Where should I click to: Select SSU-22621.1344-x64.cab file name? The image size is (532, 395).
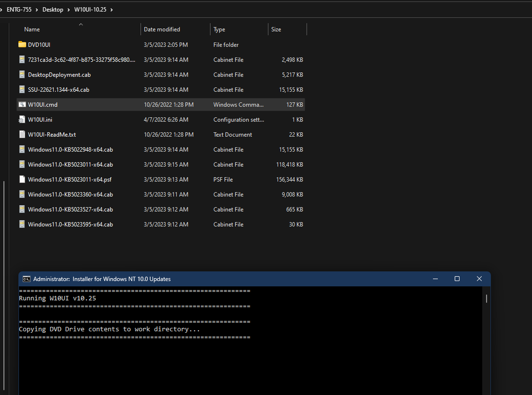59,89
